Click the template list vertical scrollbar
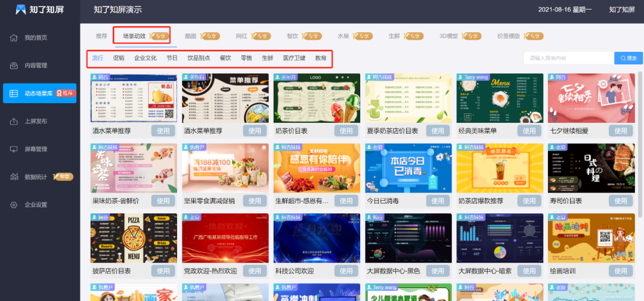Screen dimensions: 644x301 click(x=640, y=144)
